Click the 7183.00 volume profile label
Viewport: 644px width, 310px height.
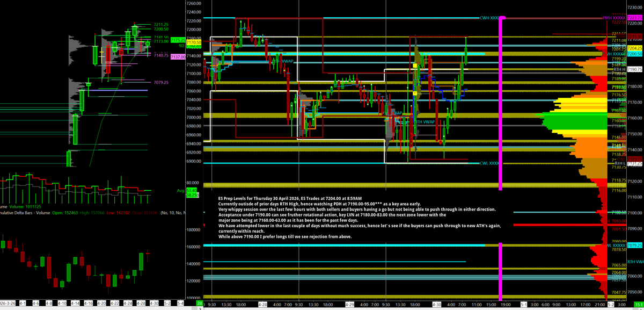[618, 78]
